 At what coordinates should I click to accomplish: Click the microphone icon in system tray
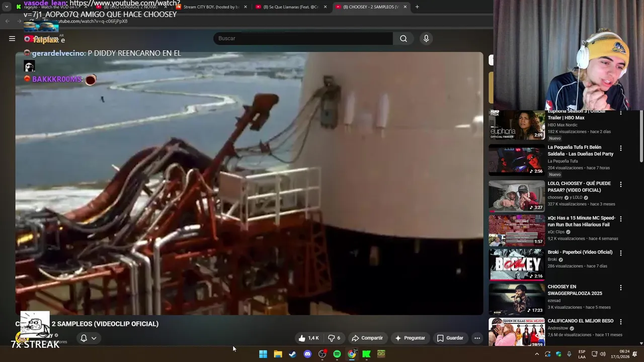coord(569,354)
